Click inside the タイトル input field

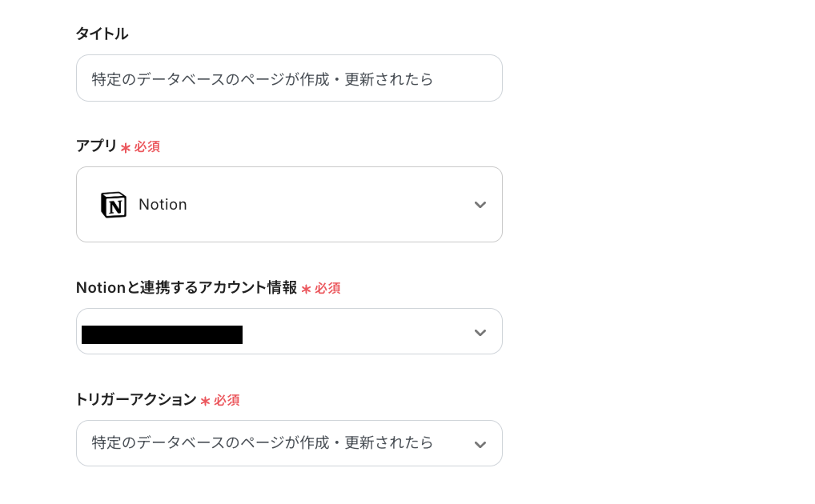click(x=289, y=78)
